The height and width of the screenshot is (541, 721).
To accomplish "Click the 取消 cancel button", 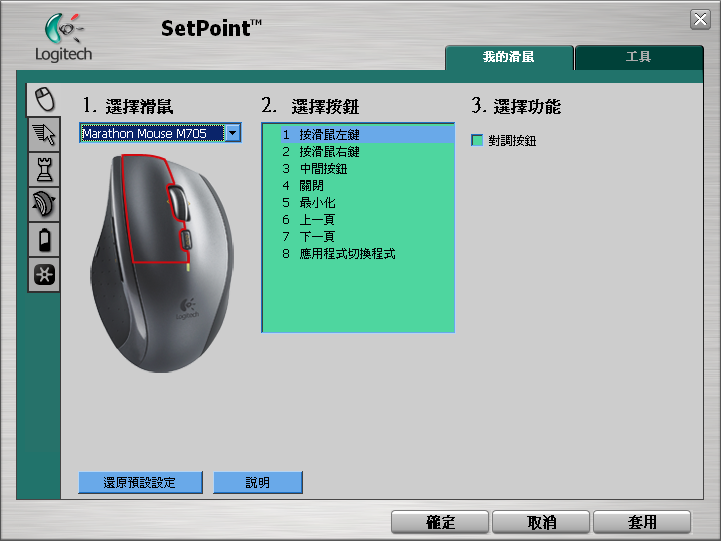I will tap(541, 522).
